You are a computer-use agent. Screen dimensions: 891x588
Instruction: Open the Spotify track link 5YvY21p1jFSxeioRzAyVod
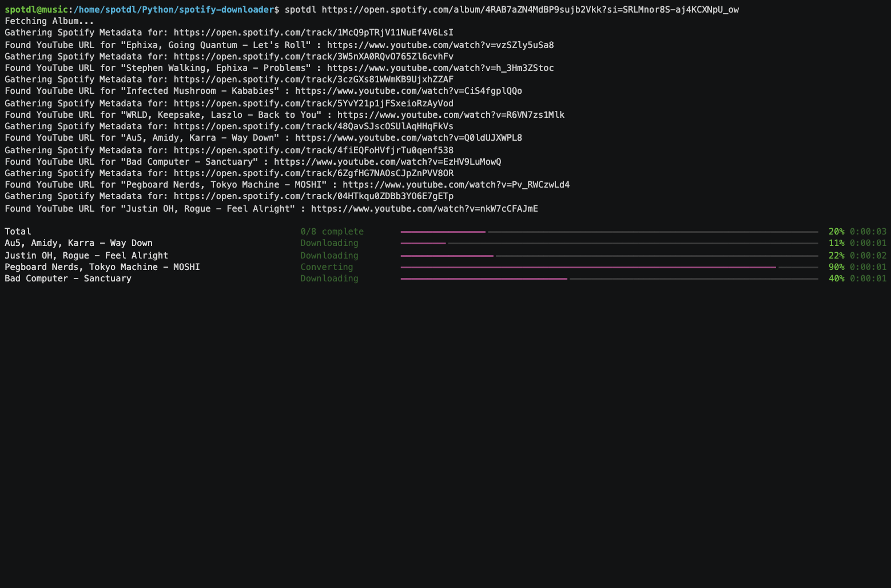(313, 104)
